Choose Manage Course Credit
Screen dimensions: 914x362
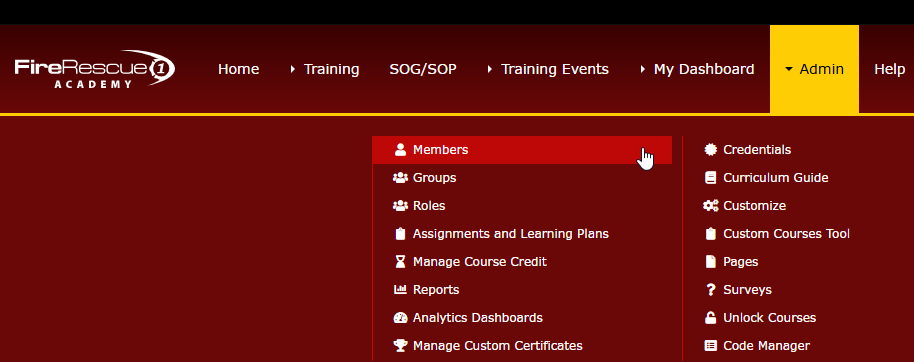coord(480,262)
